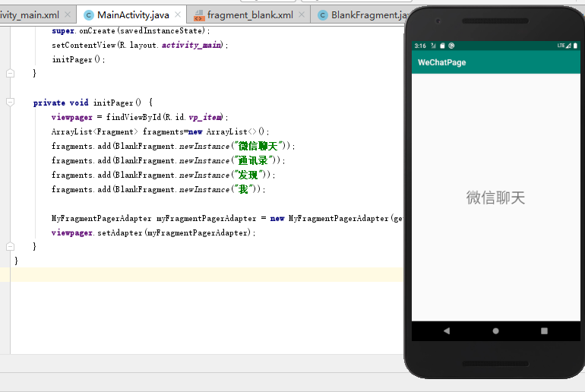This screenshot has width=585, height=392.
Task: Select the activity_main.xml tab
Action: 30,15
